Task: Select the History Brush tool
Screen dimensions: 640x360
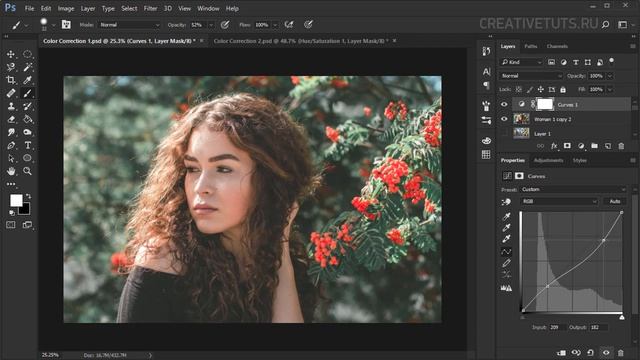Action: pyautogui.click(x=27, y=106)
